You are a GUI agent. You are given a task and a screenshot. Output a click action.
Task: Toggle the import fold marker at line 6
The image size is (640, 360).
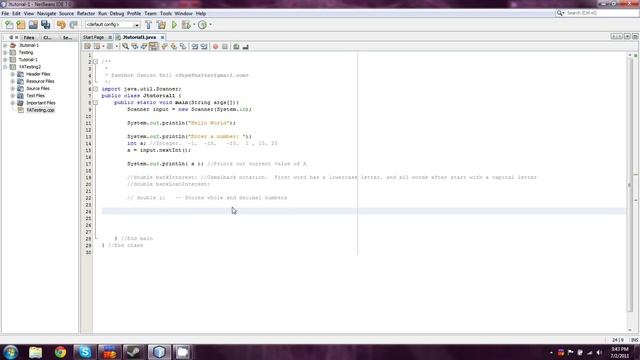96,89
